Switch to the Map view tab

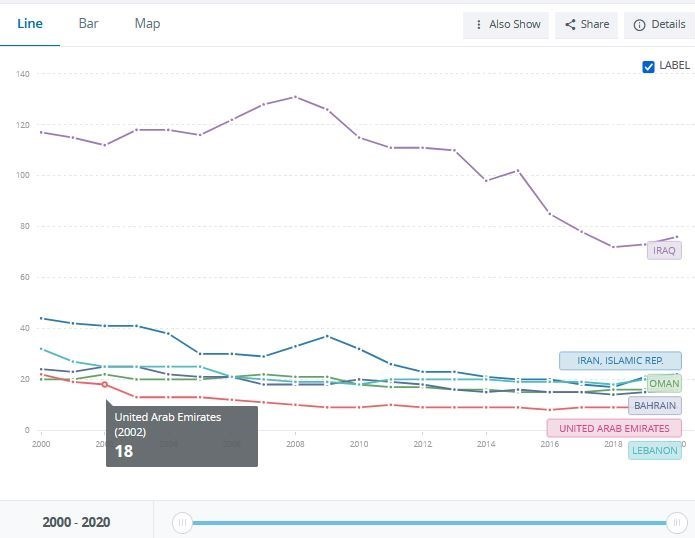click(147, 23)
